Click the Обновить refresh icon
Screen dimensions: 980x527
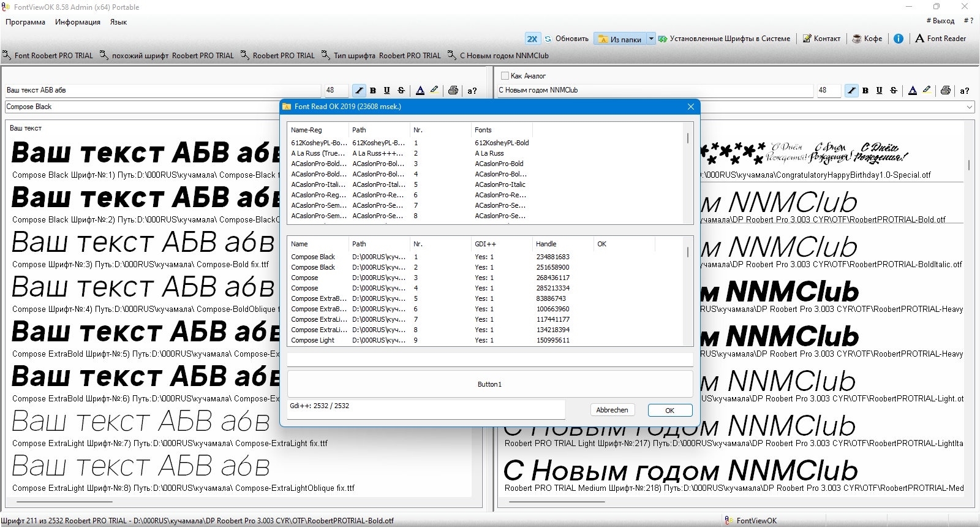click(548, 39)
